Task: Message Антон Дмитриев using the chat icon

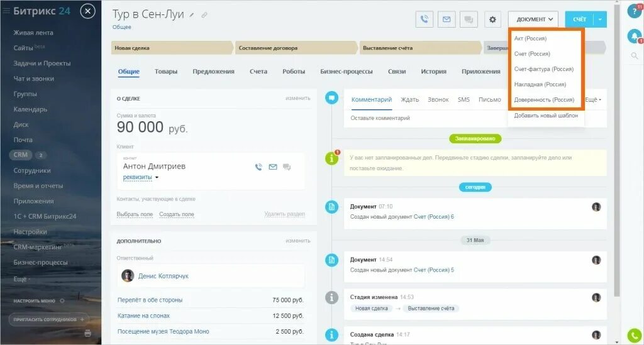Action: point(287,167)
